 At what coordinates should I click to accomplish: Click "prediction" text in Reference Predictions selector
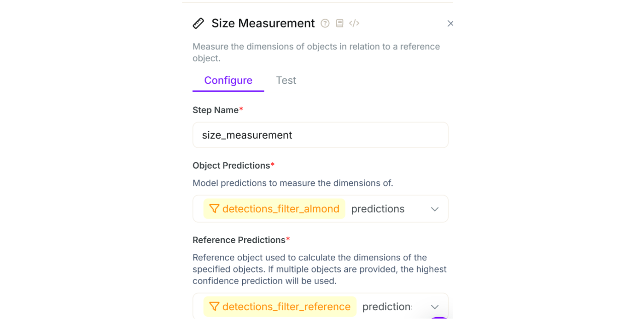tap(387, 307)
